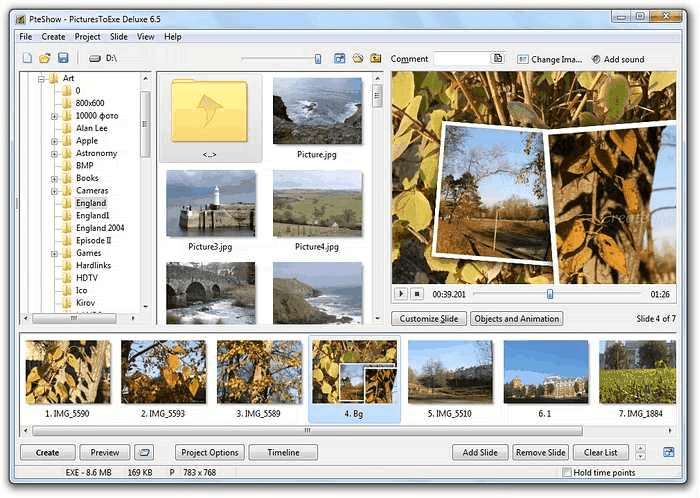Move slide down with the down arrow
The width and height of the screenshot is (700, 498).
pos(640,456)
